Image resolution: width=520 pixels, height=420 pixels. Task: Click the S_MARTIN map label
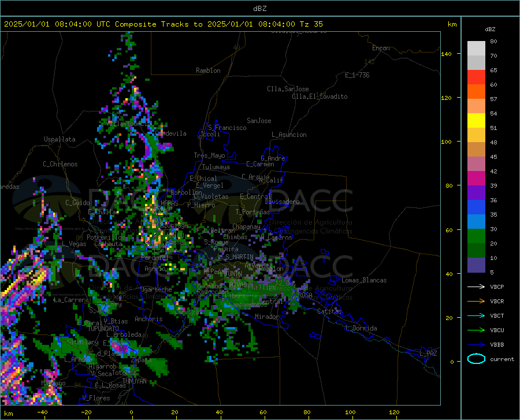tap(239, 257)
